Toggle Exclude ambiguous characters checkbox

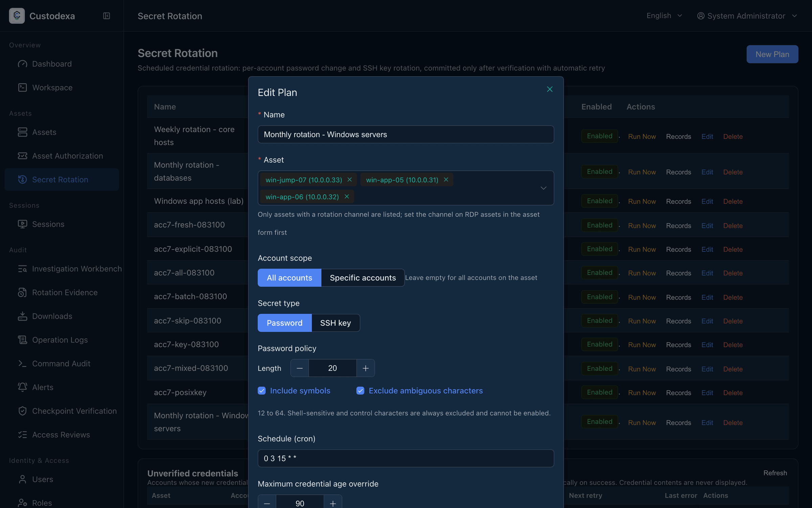(x=360, y=390)
